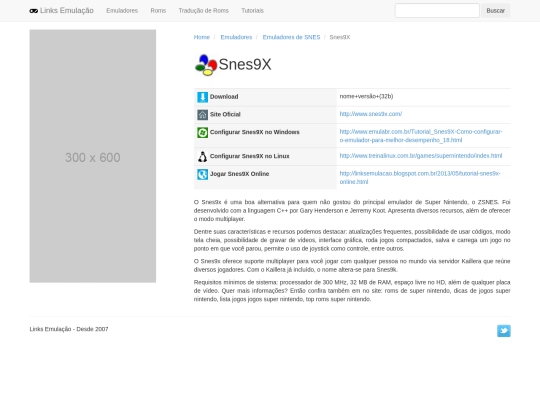
Task: Click the Linux penguin icon
Action: tap(202, 156)
